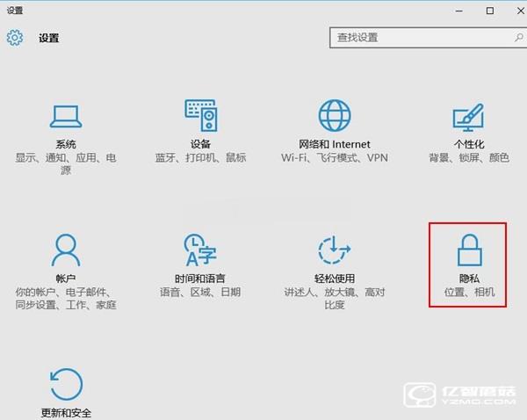Open the 轻松使用 dashed-clock icon
The height and width of the screenshot is (420, 527).
pyautogui.click(x=335, y=250)
